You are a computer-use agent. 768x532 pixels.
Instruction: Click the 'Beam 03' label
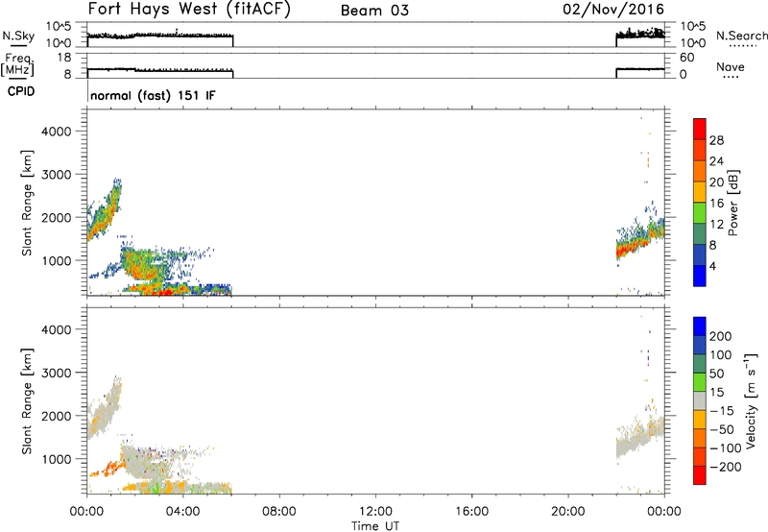[x=374, y=11]
